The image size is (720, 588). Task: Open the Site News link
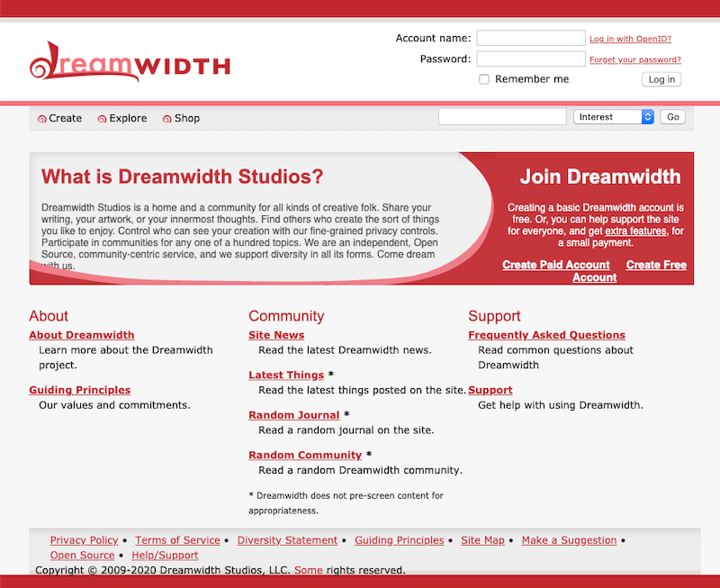(x=276, y=335)
